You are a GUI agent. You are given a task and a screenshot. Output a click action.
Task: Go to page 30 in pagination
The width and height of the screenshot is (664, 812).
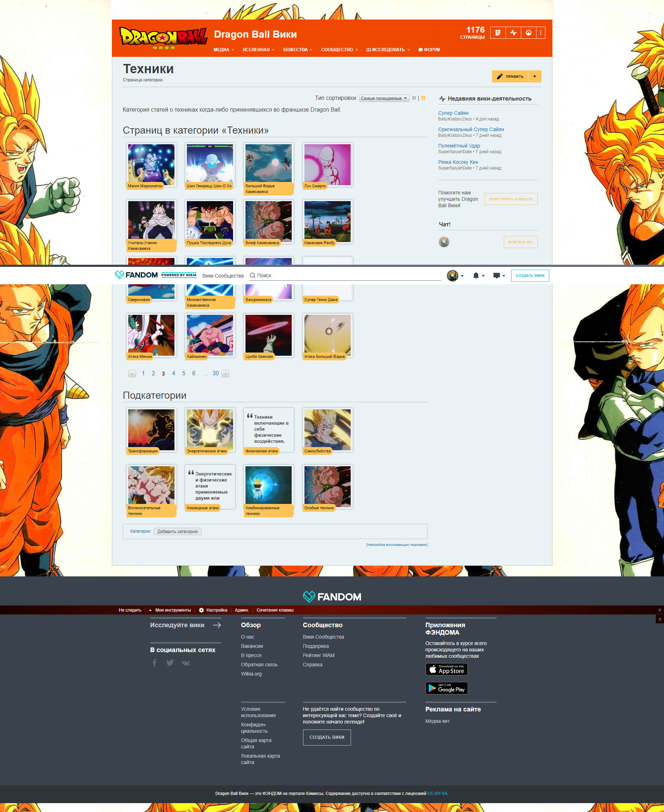216,373
